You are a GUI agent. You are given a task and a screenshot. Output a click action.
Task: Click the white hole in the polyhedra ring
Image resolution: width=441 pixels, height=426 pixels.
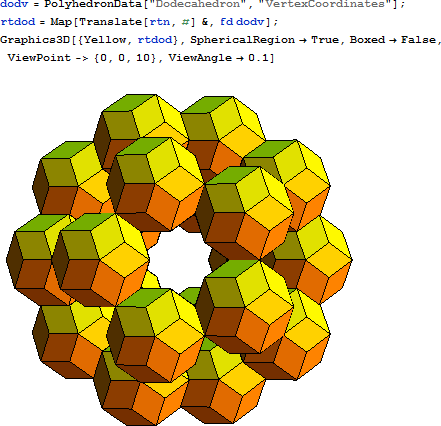(179, 258)
